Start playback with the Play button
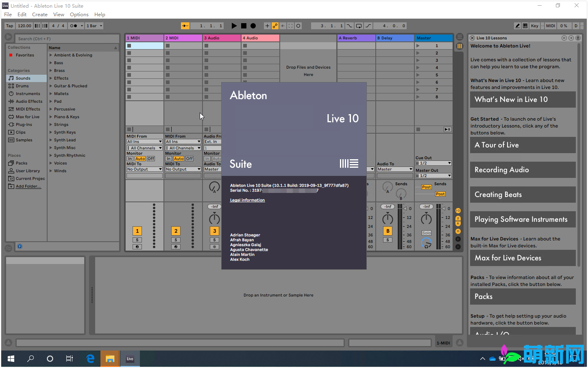Image resolution: width=588 pixels, height=368 pixels. click(x=234, y=26)
